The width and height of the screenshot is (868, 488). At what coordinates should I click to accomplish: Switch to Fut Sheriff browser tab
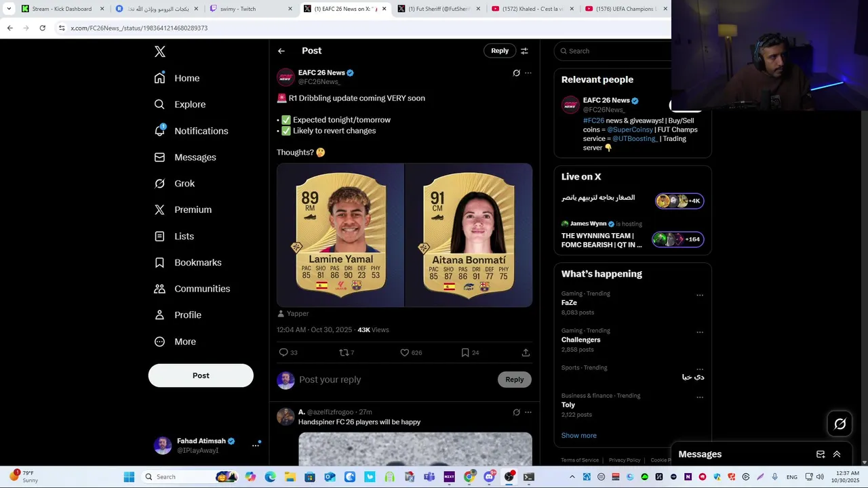[439, 9]
